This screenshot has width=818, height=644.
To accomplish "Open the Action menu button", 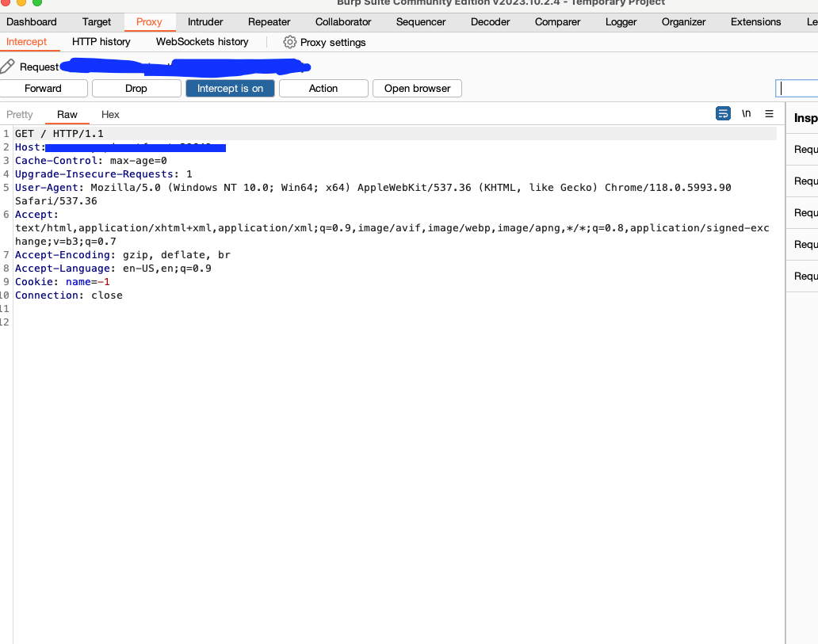I will coord(323,88).
